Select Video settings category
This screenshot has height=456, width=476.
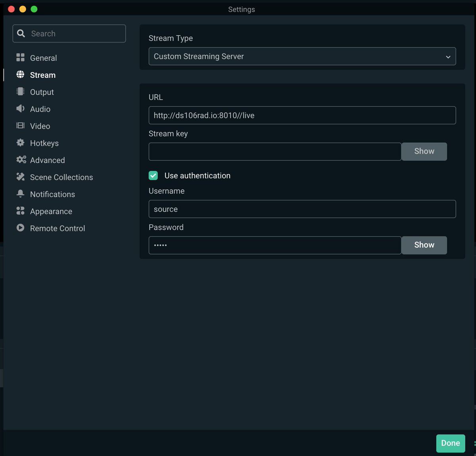coord(40,126)
